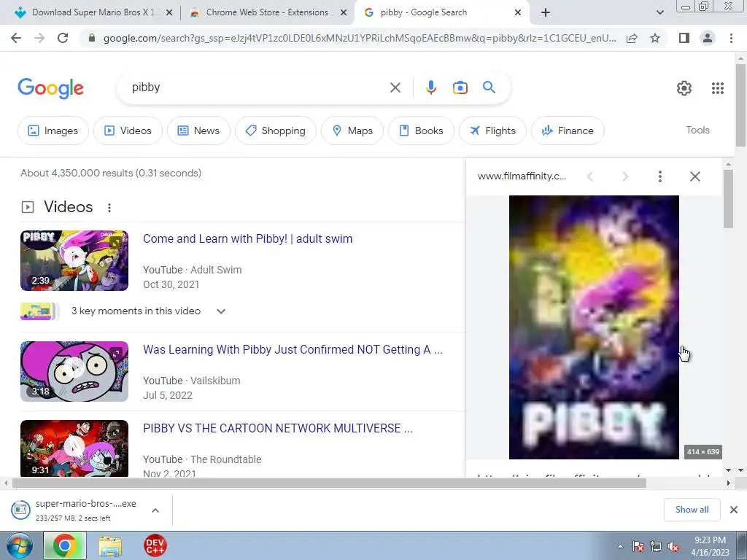The image size is (747, 560).
Task: Expand 3 key moments in this video
Action: coord(220,311)
